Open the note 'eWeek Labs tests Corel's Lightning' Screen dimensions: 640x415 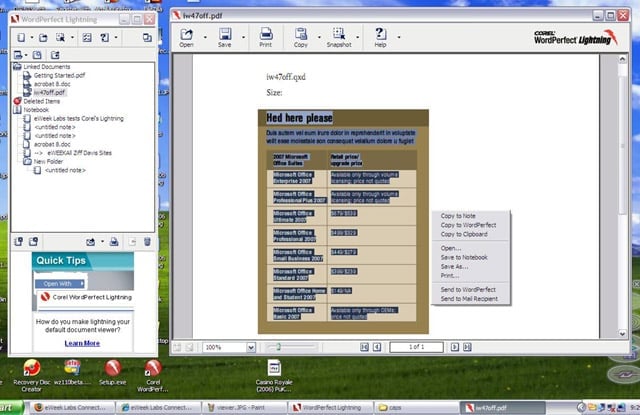pyautogui.click(x=78, y=118)
